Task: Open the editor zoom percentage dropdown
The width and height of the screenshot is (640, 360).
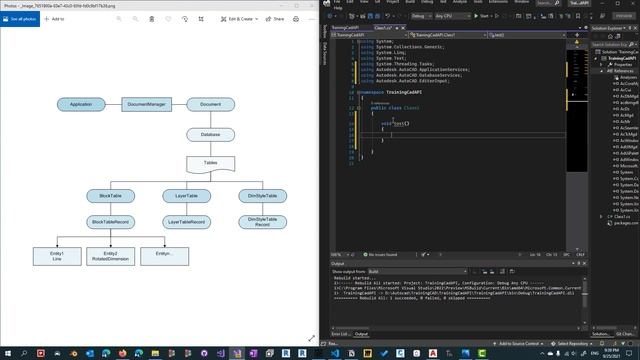Action: point(340,255)
